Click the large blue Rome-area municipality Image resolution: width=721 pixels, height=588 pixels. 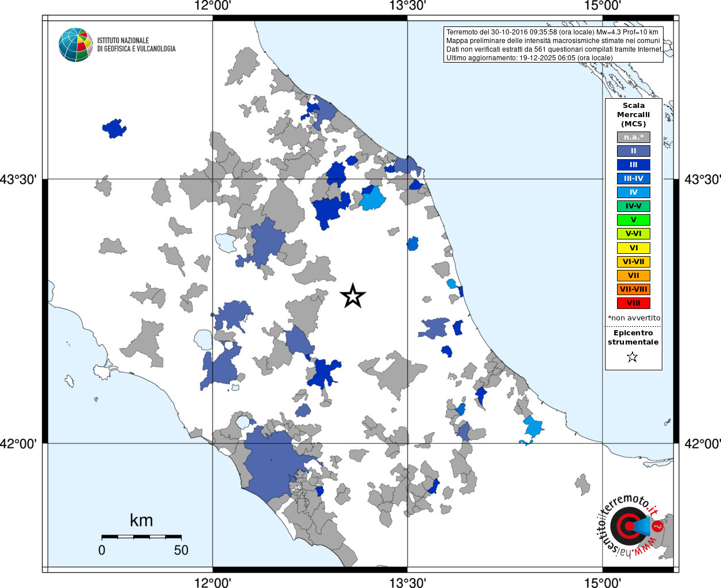(270, 463)
